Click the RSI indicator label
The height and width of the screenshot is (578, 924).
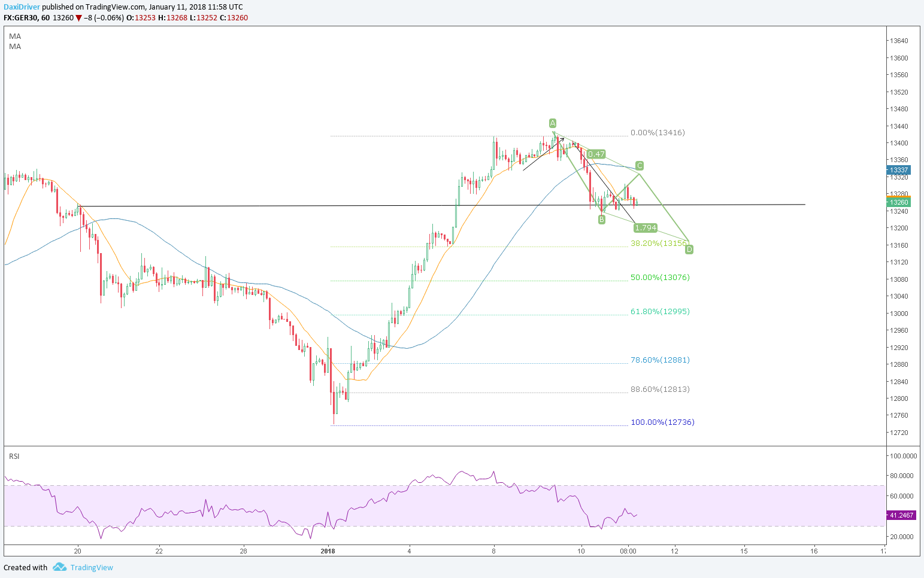(14, 457)
